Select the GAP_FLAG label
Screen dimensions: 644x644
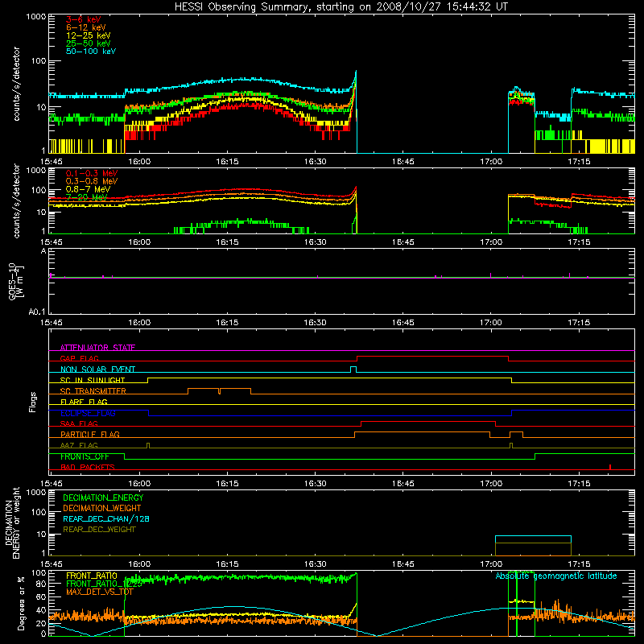79,358
